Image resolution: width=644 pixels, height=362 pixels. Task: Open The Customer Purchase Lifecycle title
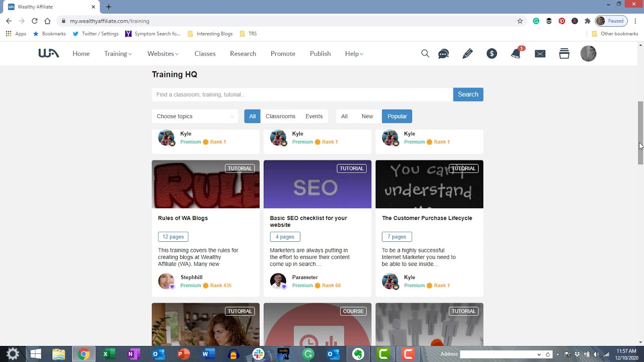pos(427,218)
